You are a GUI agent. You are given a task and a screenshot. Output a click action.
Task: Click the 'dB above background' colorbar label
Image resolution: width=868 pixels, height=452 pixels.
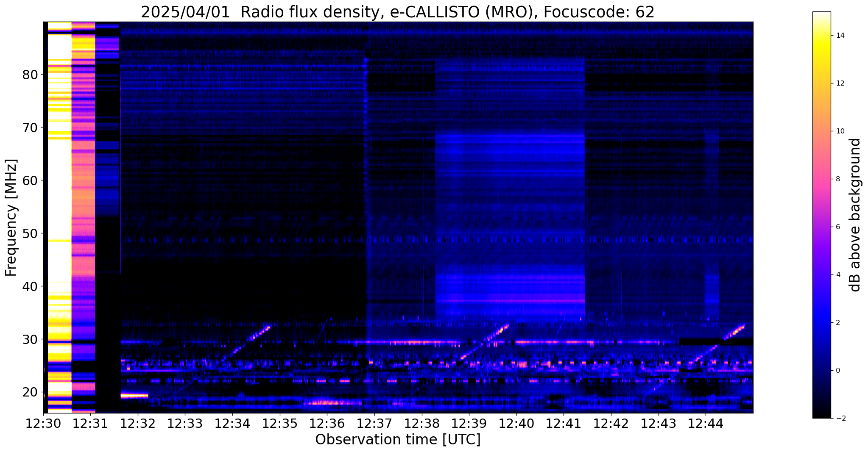coord(855,215)
